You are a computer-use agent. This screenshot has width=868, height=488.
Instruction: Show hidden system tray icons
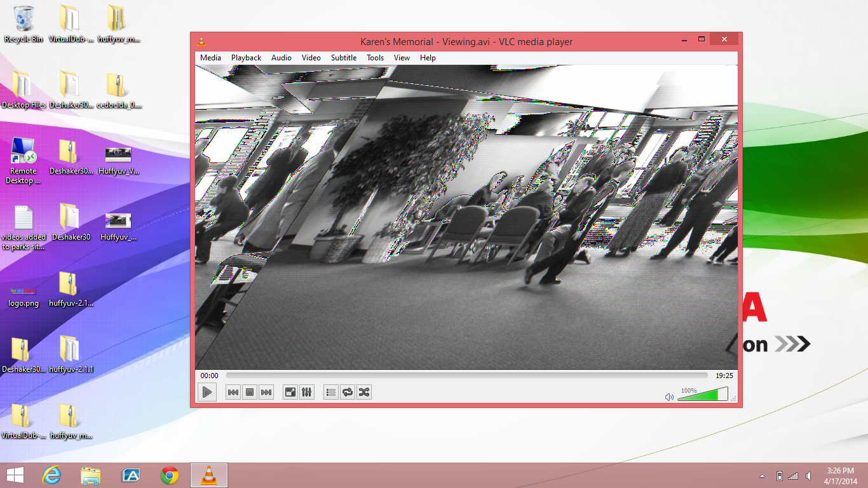[763, 476]
